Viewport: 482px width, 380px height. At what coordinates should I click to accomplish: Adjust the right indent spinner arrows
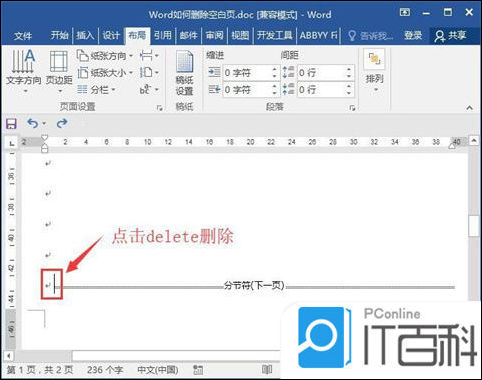pos(274,89)
